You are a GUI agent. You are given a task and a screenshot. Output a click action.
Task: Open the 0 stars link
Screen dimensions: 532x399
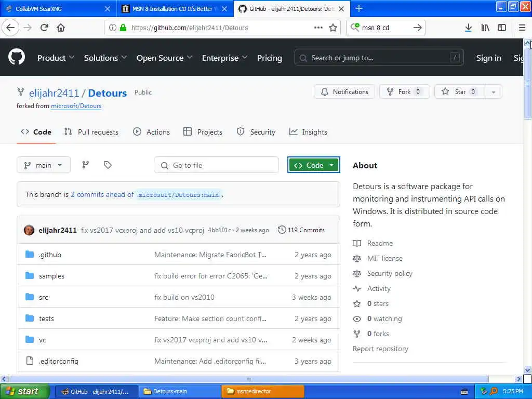(x=378, y=303)
